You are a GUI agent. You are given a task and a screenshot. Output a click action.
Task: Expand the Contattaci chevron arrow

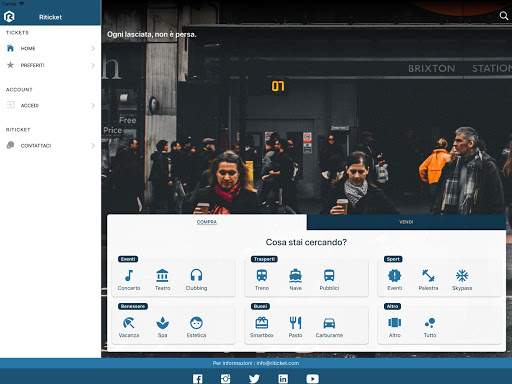tap(93, 146)
